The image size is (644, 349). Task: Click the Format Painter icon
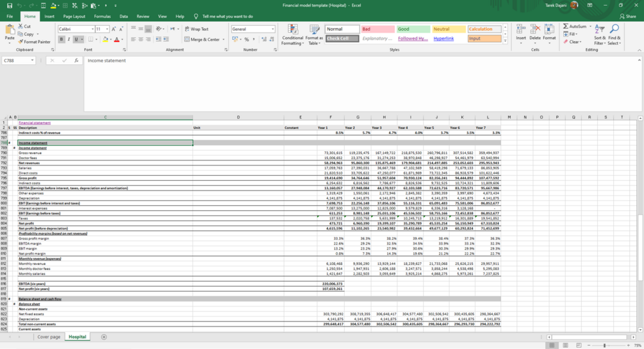point(21,42)
